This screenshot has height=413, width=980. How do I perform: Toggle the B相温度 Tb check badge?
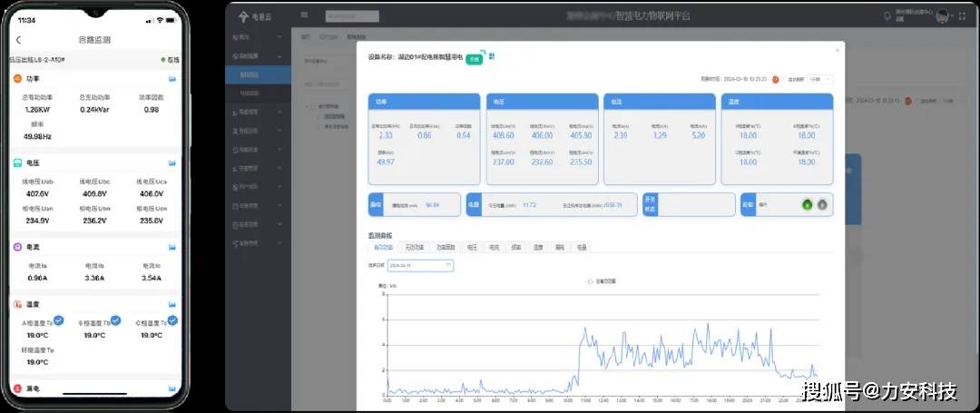115,320
